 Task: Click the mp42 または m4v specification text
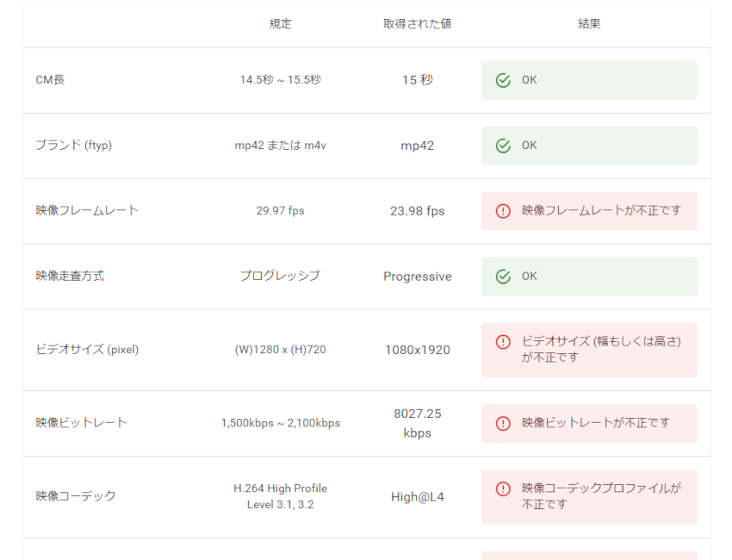[x=280, y=146]
